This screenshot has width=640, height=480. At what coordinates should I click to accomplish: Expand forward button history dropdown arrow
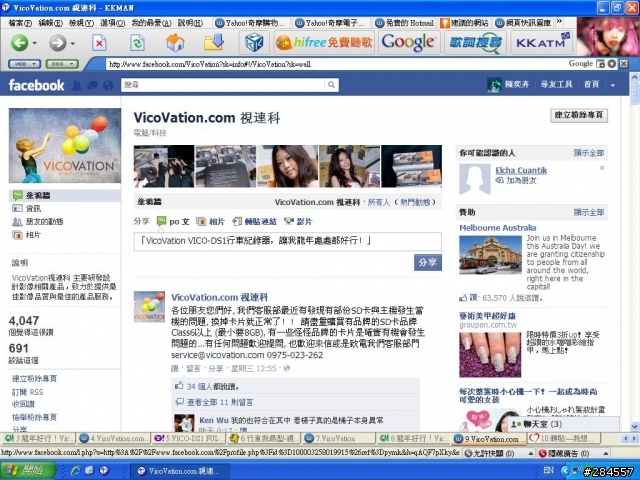73,43
